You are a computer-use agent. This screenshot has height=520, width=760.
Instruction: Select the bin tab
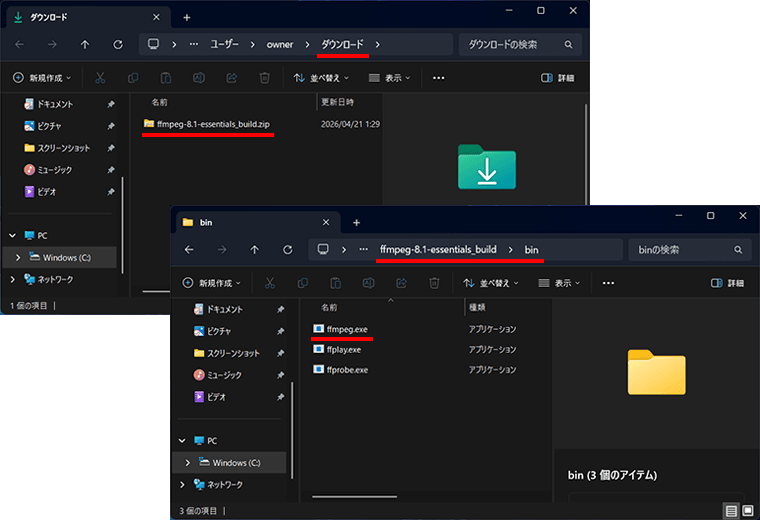[257, 222]
